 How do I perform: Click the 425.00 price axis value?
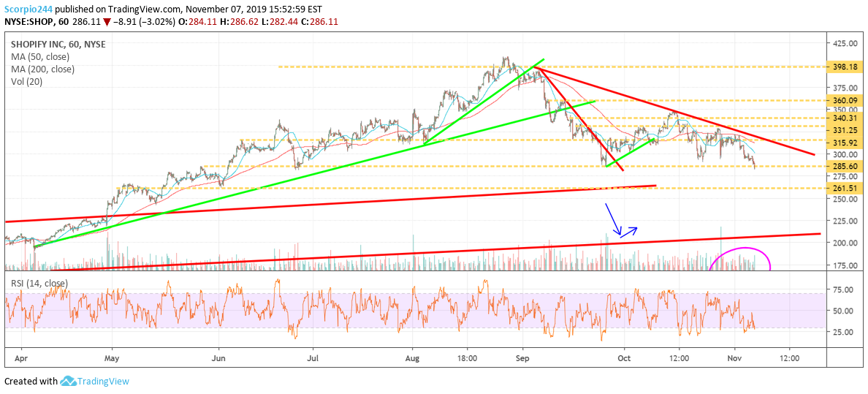(845, 43)
